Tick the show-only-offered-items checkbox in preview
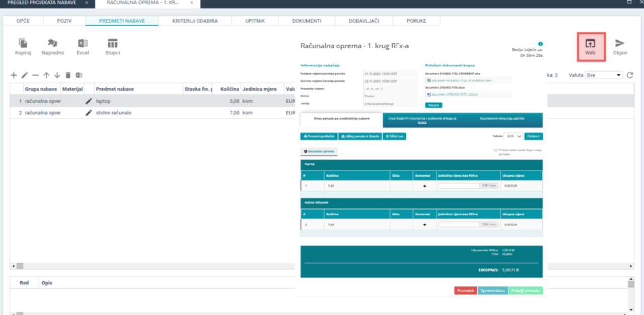This screenshot has height=315, width=644. click(495, 150)
